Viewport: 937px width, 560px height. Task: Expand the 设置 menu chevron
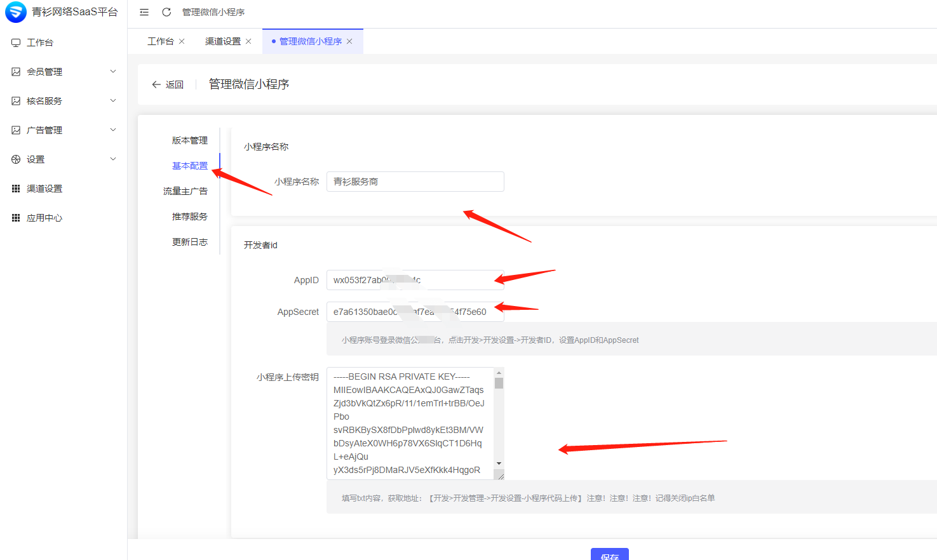(113, 159)
